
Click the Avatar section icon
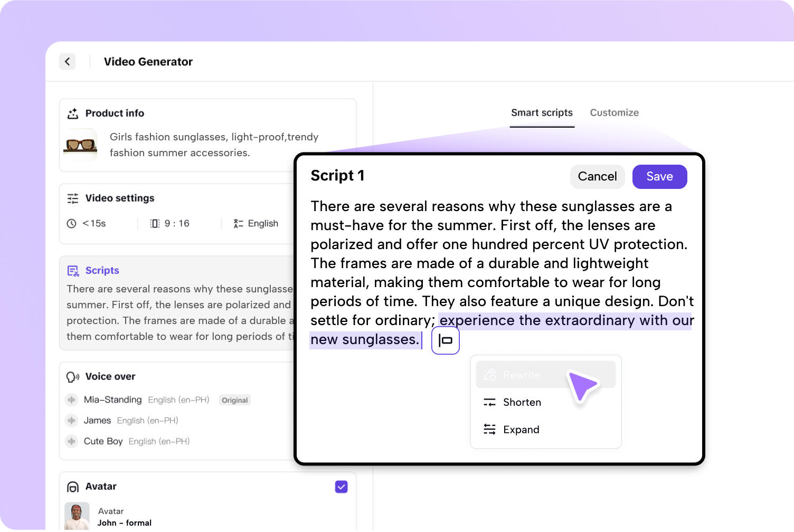73,487
